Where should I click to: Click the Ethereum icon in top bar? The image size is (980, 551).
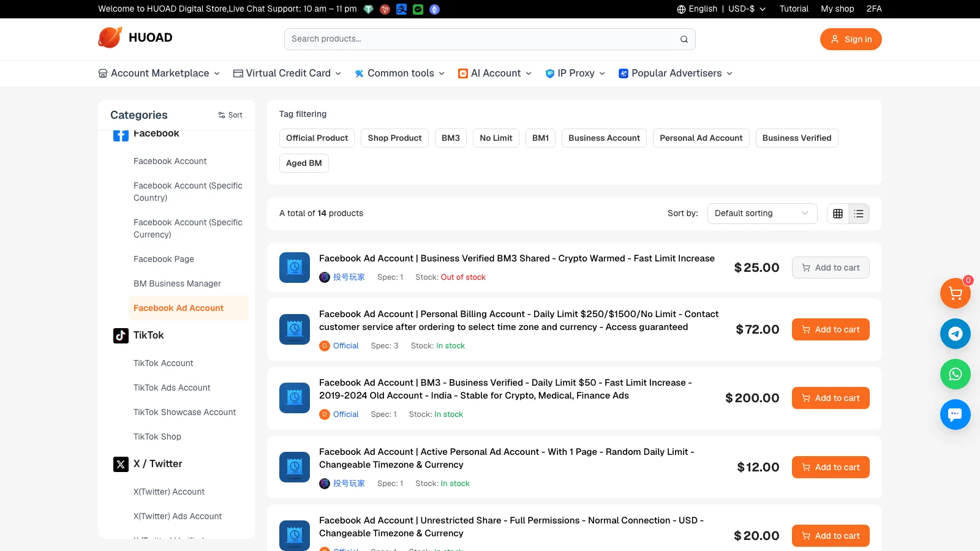tap(434, 9)
